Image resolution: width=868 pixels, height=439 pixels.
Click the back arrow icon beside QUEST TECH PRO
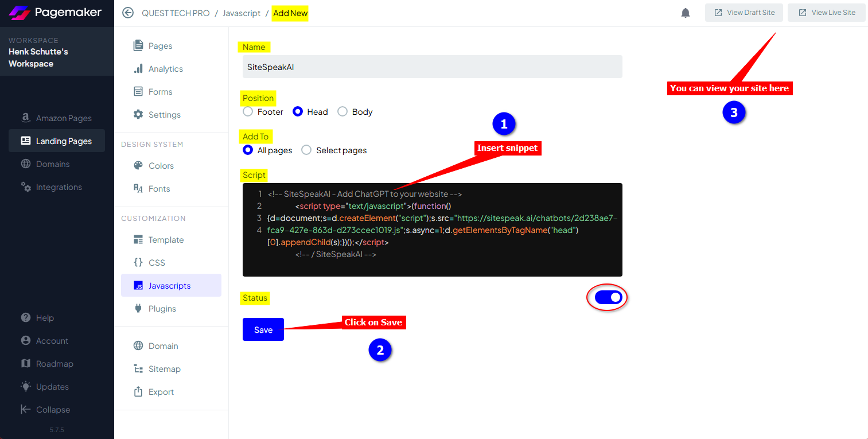(128, 13)
